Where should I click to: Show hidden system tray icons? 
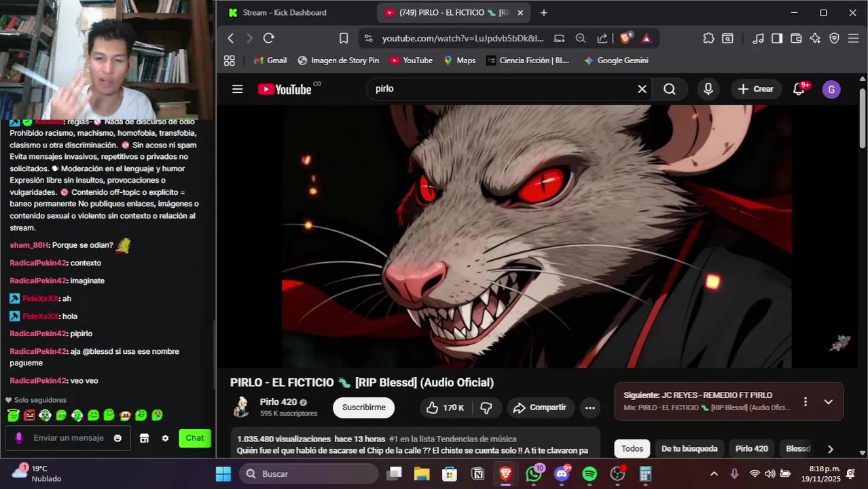point(714,473)
